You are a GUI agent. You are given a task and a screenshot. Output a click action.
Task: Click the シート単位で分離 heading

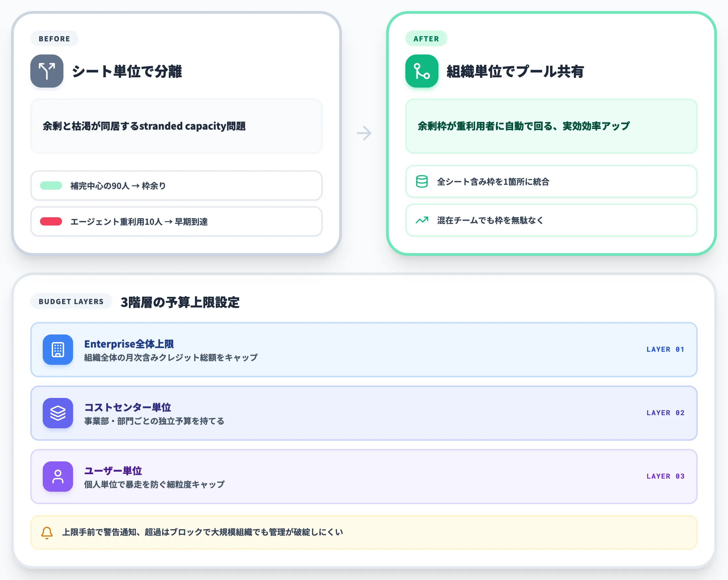click(x=127, y=71)
